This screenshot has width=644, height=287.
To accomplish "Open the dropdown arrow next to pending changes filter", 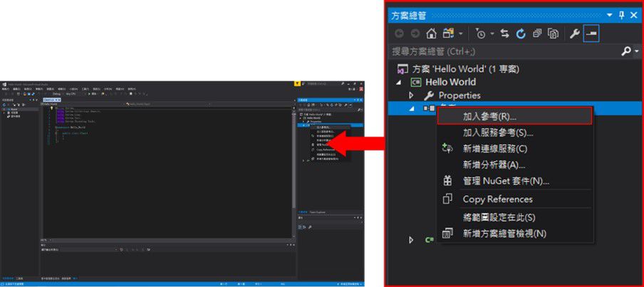I will (492, 34).
